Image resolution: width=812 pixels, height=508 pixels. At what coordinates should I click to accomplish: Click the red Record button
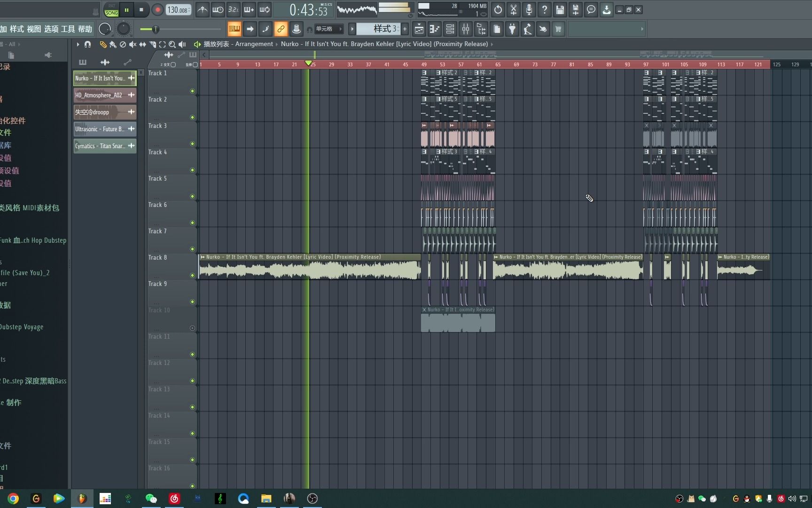157,10
